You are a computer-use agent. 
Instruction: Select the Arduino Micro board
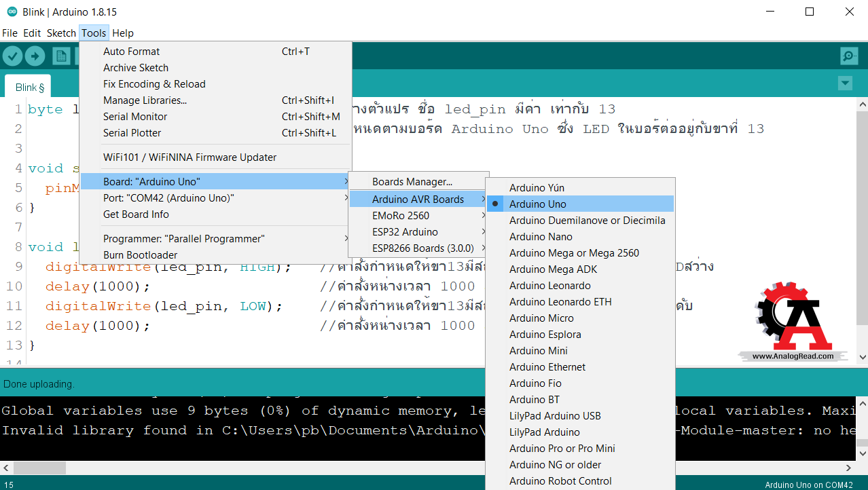tap(581, 318)
